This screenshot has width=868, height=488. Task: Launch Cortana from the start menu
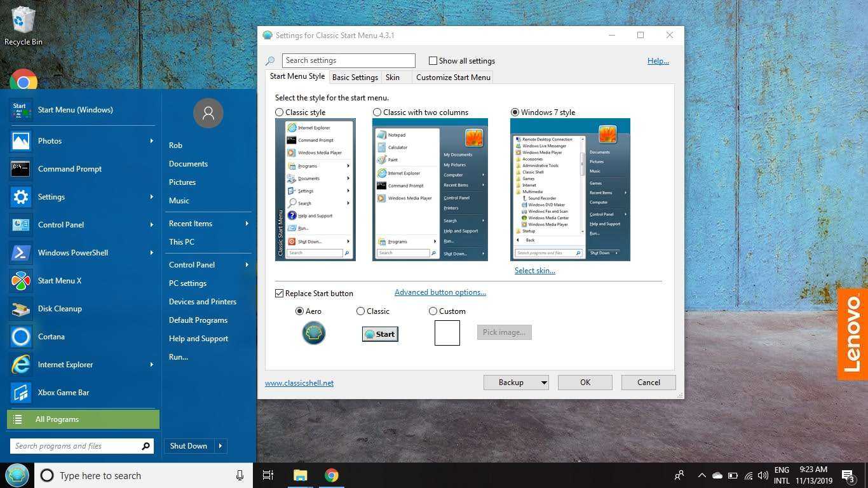(x=20, y=337)
